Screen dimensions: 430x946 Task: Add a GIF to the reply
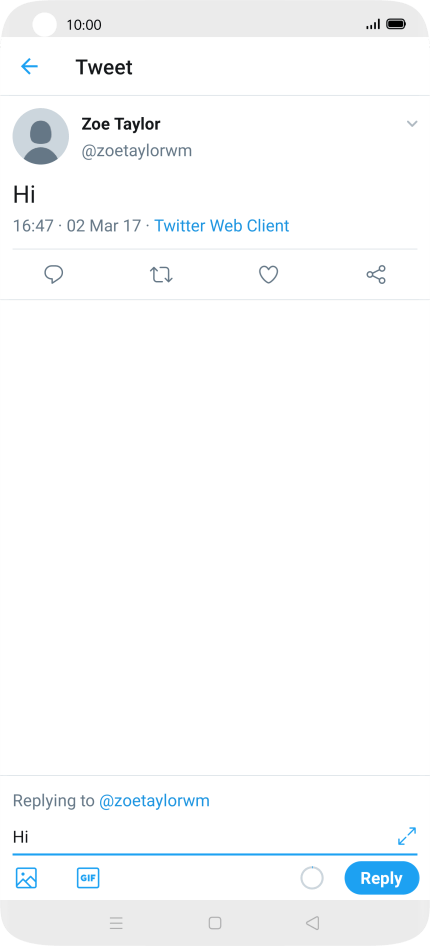[88, 878]
